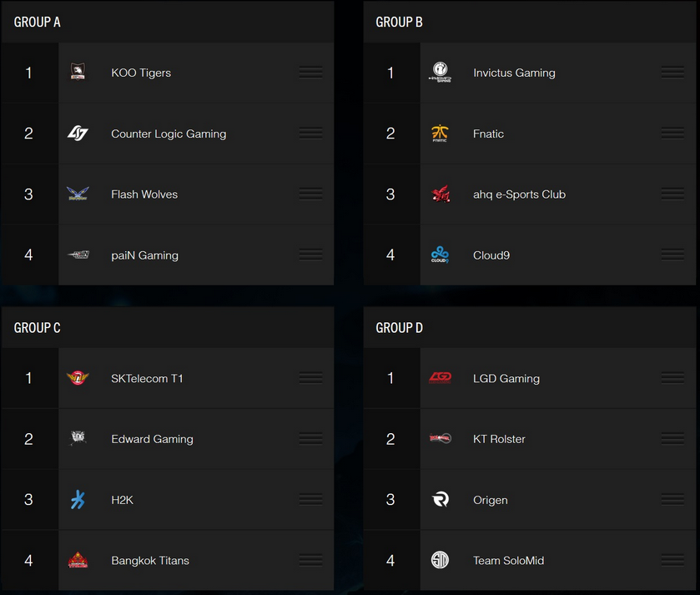Click the Group A header
Viewport: 700px width, 595px height.
[38, 22]
